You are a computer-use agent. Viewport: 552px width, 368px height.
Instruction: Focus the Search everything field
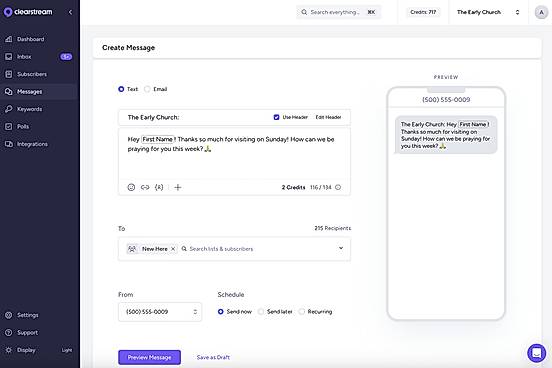pos(338,12)
